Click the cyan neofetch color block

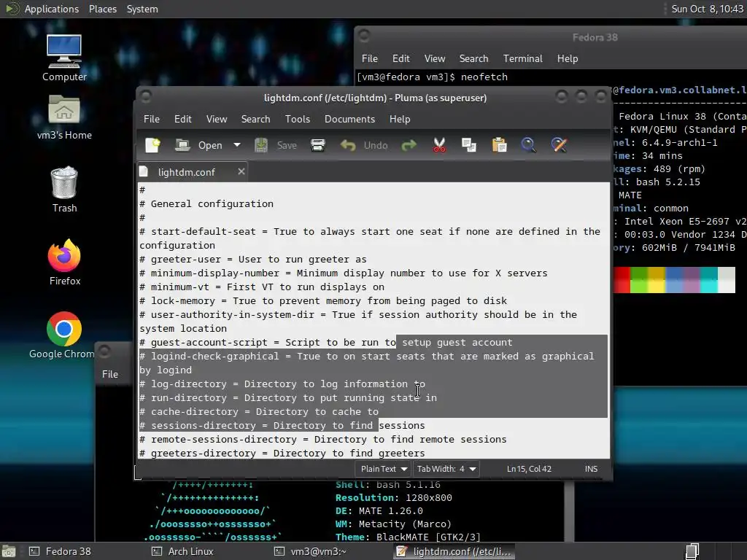coord(709,279)
